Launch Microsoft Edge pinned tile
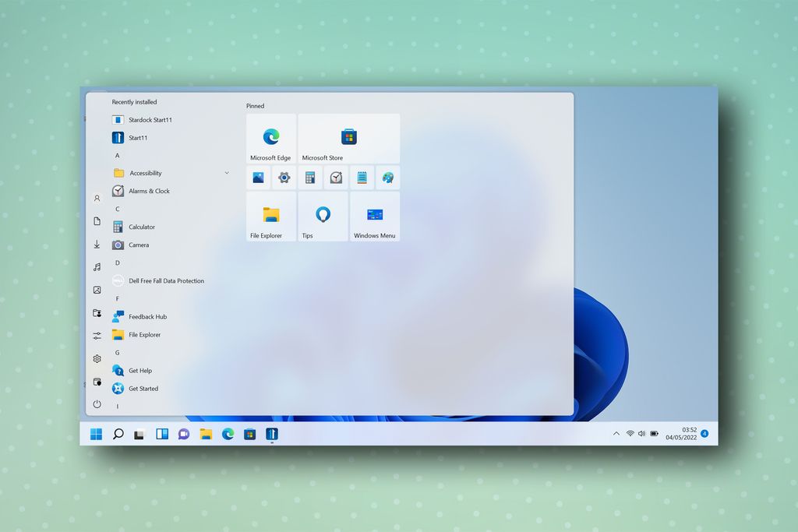 (x=270, y=138)
